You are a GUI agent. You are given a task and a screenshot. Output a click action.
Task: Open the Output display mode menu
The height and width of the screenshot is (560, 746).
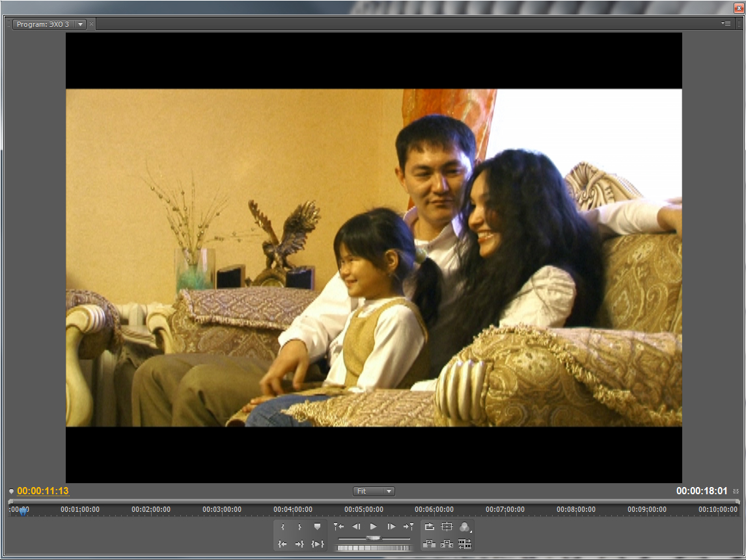tap(465, 527)
